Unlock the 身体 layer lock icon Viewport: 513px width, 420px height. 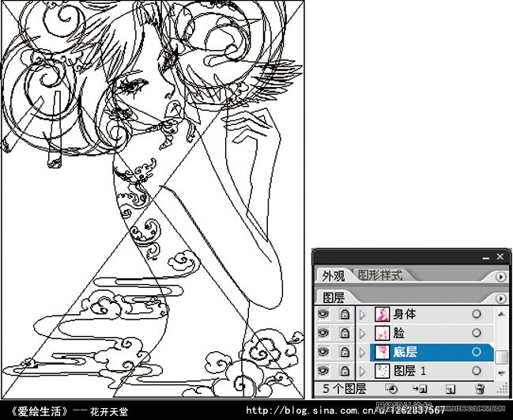coord(344,314)
